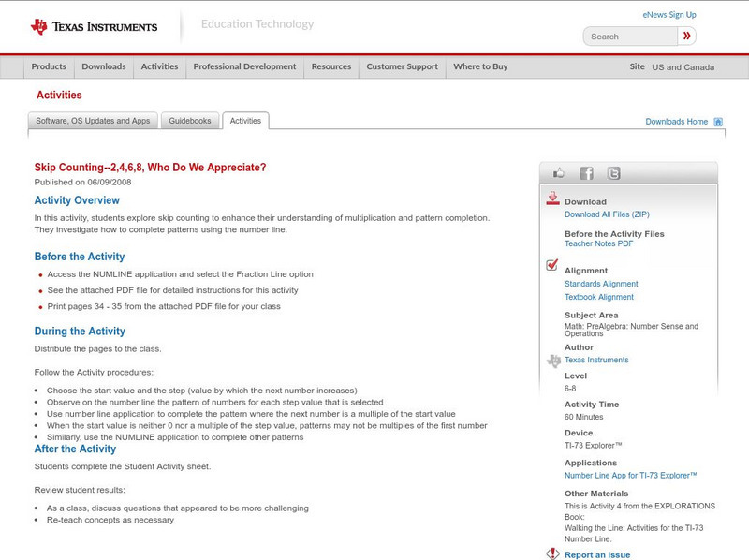Click the thumbs-up recommend icon
Image resolution: width=749 pixels, height=560 pixels.
pyautogui.click(x=558, y=172)
